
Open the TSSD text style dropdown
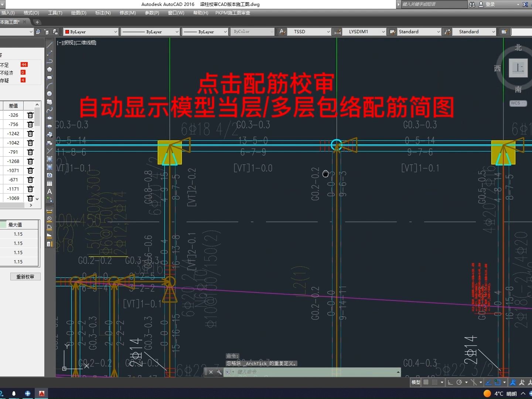(329, 31)
